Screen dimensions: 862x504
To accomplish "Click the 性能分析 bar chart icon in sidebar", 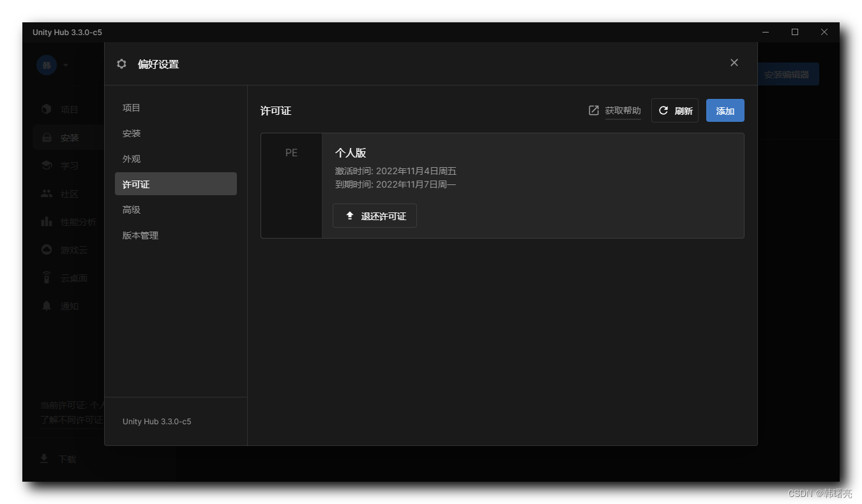I will (x=47, y=221).
